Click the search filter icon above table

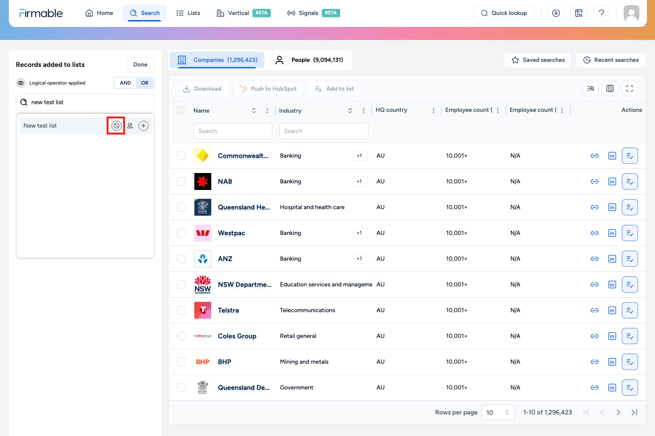pyautogui.click(x=591, y=89)
